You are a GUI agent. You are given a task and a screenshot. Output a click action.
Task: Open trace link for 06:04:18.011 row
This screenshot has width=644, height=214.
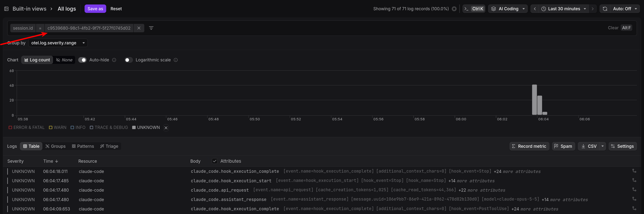click(634, 171)
